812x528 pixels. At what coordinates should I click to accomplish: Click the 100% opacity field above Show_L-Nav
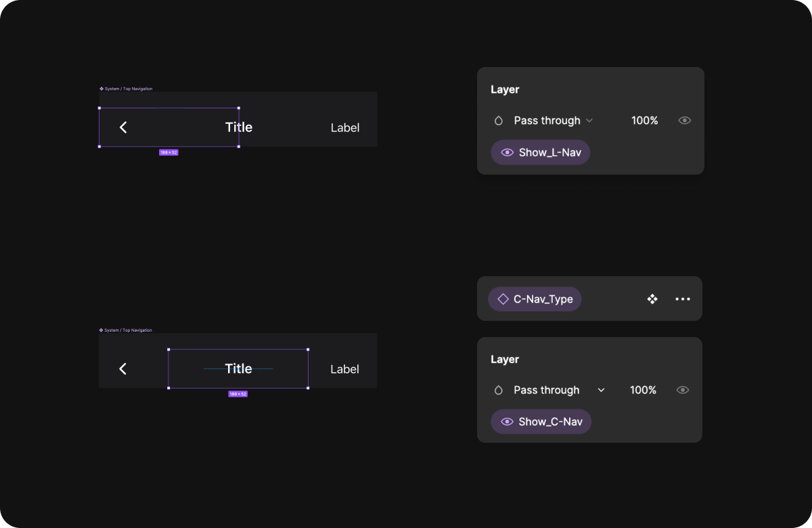[x=644, y=120]
